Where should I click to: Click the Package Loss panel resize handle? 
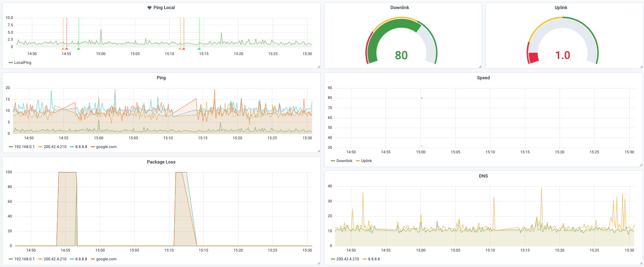(x=319, y=263)
